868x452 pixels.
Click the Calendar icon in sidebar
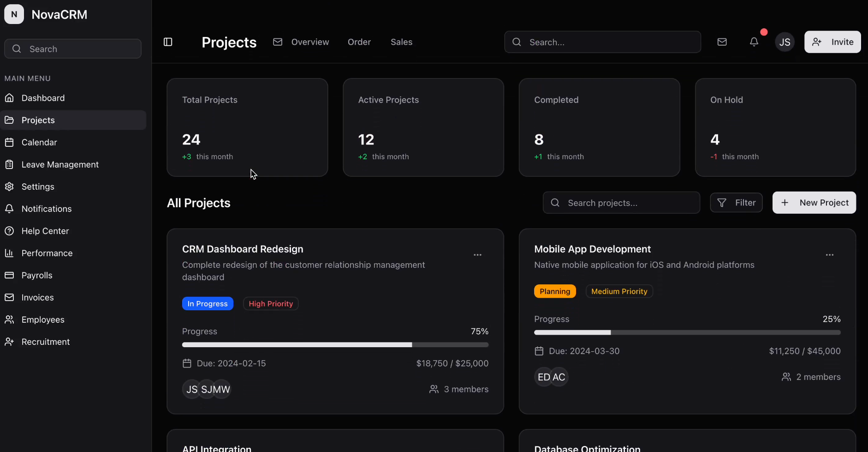pyautogui.click(x=9, y=142)
